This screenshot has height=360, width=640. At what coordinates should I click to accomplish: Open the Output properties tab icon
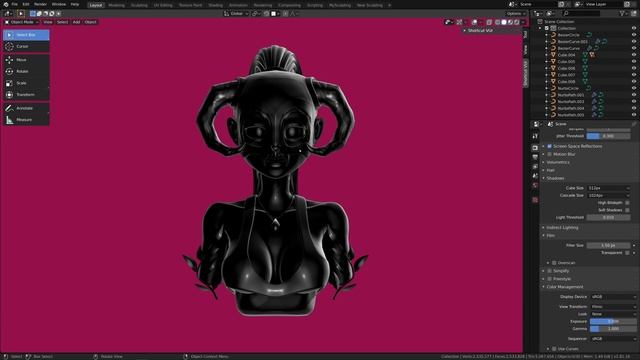(x=535, y=157)
